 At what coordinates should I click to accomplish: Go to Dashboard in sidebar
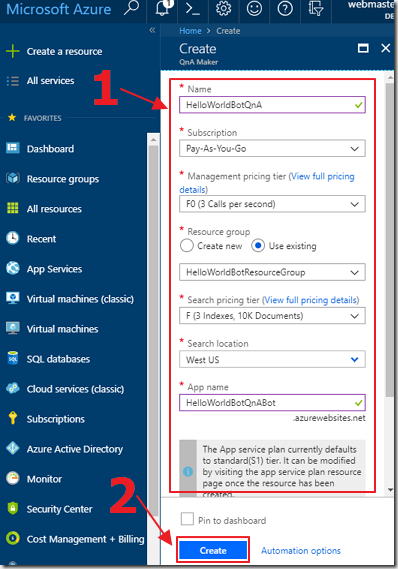[x=50, y=149]
